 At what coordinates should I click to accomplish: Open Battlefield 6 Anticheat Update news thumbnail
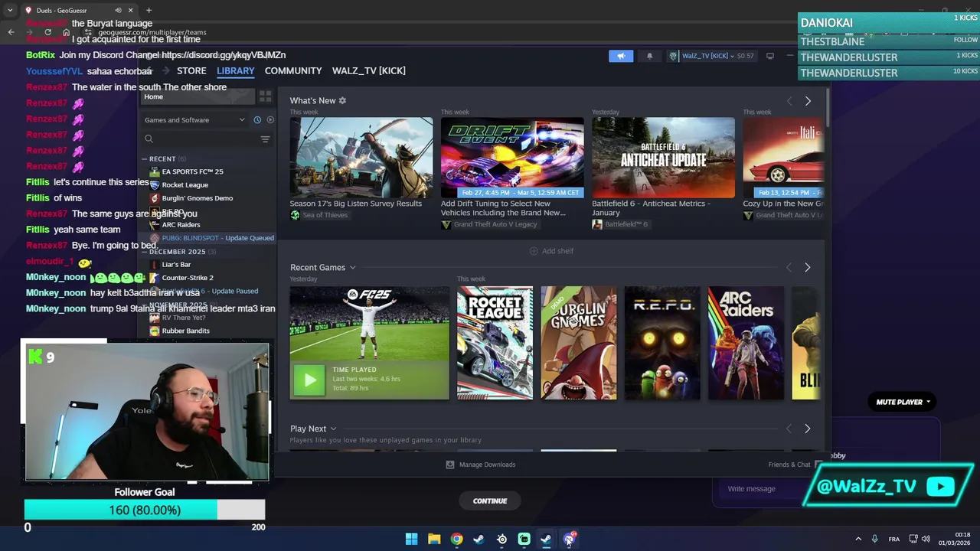click(663, 158)
